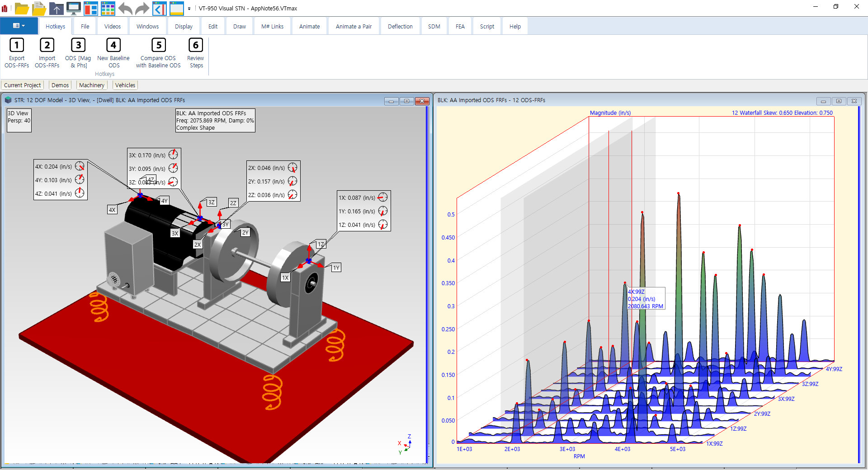Click the Machinery button
The width and height of the screenshot is (868, 470).
click(x=92, y=85)
